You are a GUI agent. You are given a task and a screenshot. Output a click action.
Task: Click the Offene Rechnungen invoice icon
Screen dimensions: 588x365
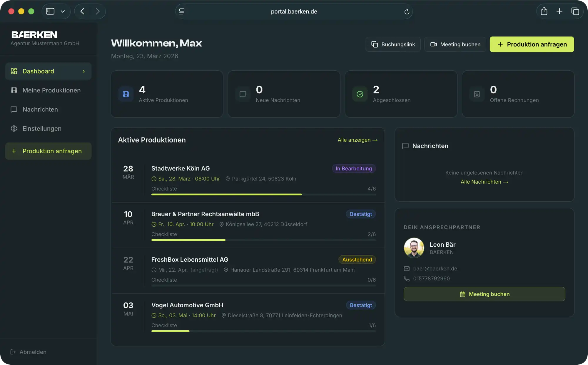(x=477, y=94)
